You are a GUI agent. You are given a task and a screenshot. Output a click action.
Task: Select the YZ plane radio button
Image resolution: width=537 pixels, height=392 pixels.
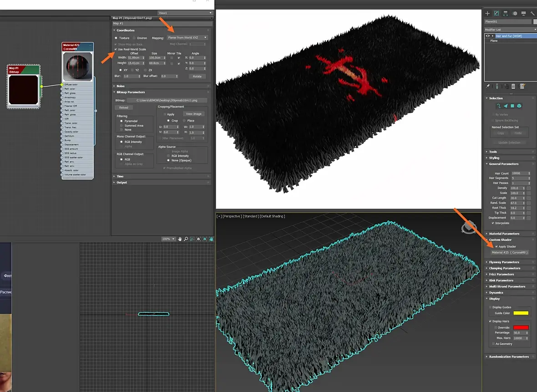pyautogui.click(x=132, y=70)
